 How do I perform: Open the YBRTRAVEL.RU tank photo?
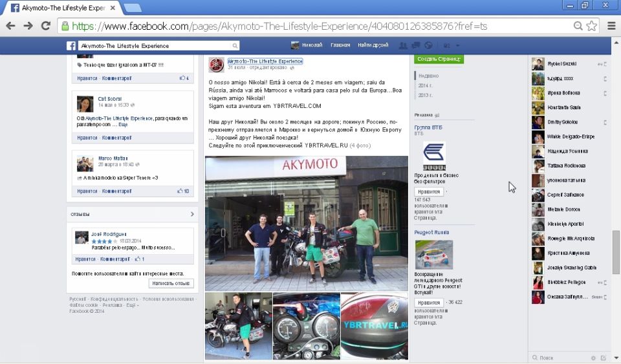(375, 326)
